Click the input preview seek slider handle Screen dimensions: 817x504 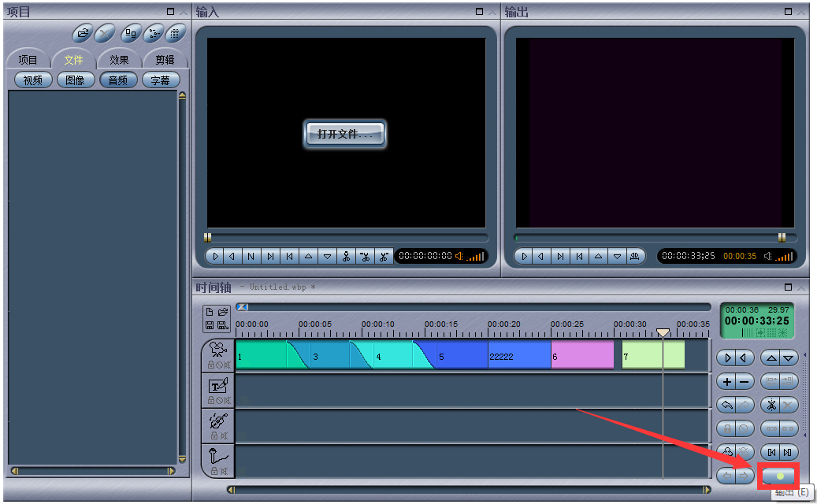coord(208,237)
